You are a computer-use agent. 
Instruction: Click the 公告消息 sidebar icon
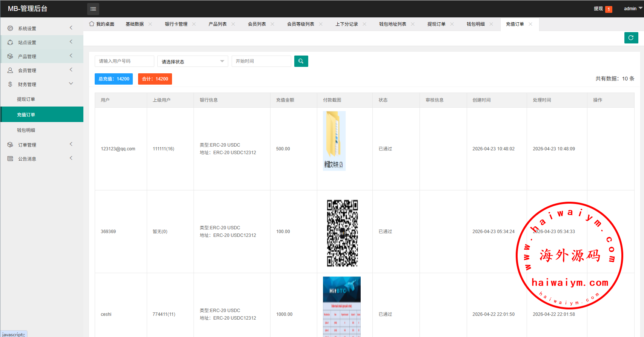point(10,159)
